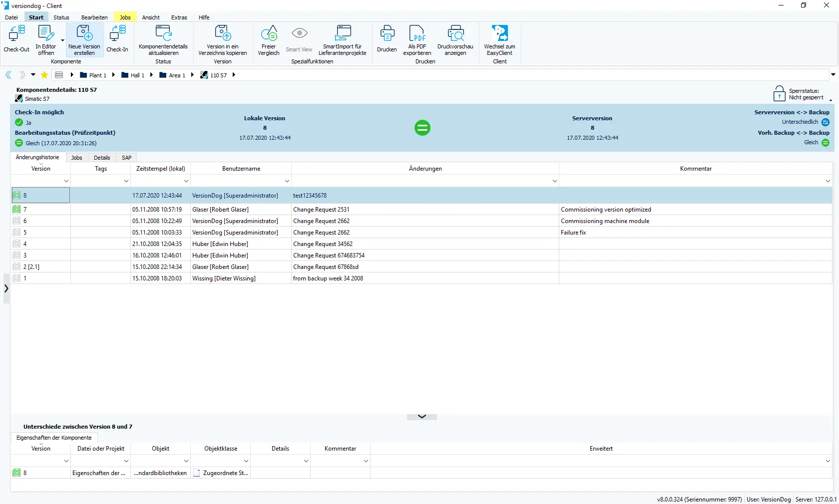839x504 pixels.
Task: Sort by Benutzername column header
Action: pyautogui.click(x=241, y=169)
